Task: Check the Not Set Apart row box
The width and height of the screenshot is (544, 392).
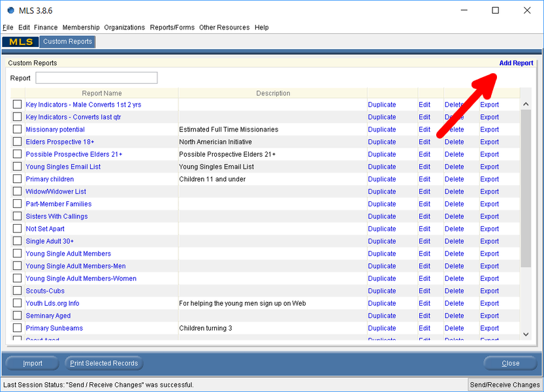Action: tap(17, 229)
